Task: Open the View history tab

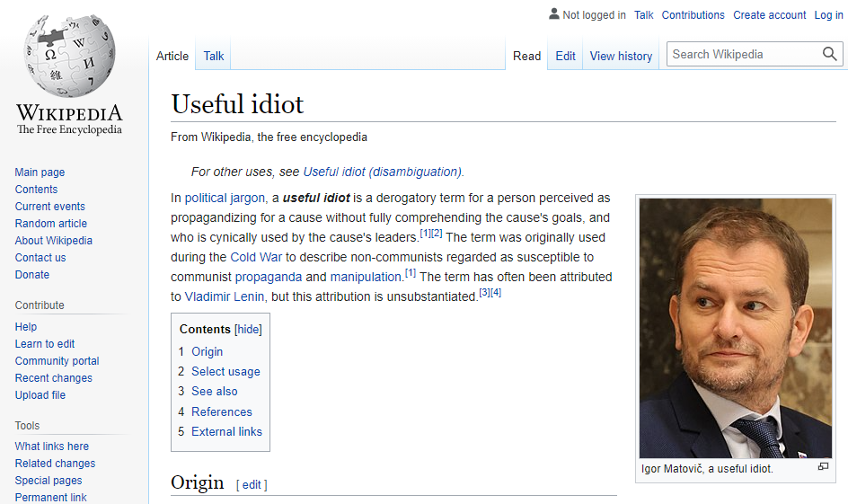Action: click(621, 57)
